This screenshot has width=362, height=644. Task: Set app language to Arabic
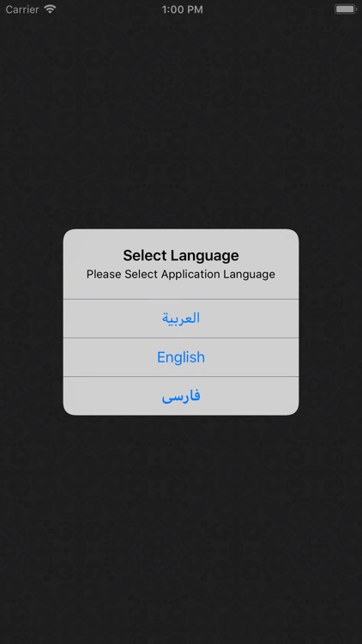181,319
